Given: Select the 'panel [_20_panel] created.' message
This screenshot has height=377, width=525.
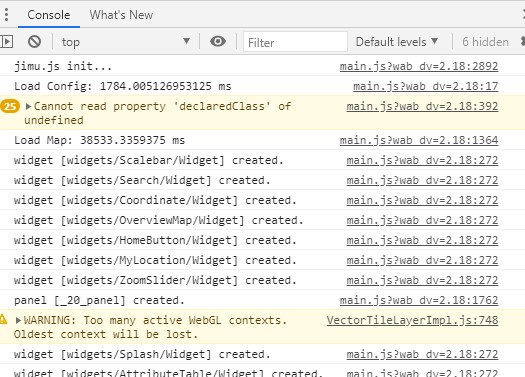Looking at the screenshot, I should pos(99,300).
